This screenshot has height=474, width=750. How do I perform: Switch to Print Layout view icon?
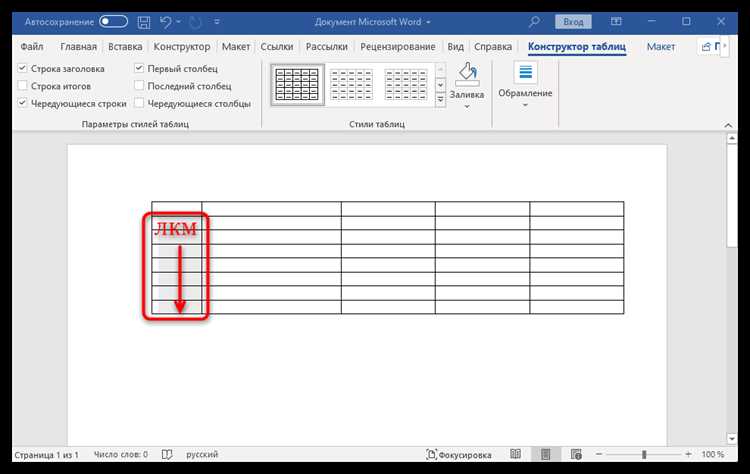545,454
